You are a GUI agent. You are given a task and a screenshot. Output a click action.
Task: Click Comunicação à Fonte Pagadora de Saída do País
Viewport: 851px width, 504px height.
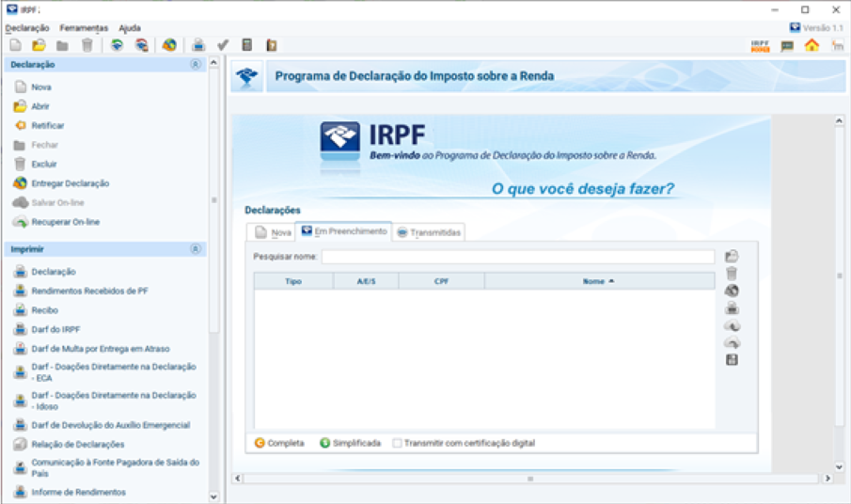[115, 467]
